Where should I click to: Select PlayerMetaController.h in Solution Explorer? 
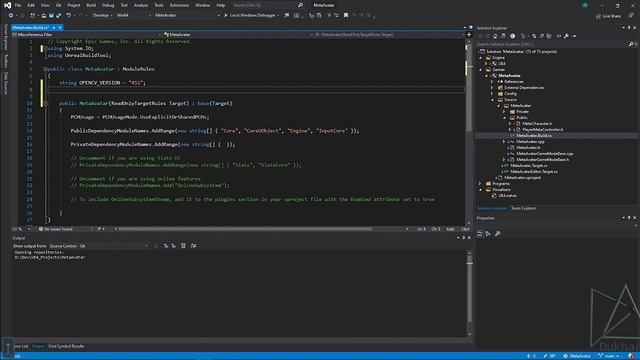(542, 129)
